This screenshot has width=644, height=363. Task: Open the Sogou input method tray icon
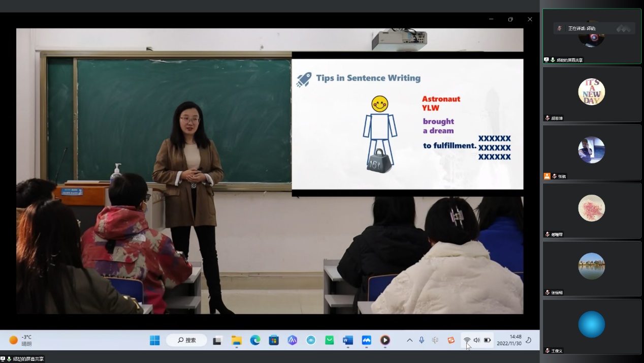coord(451,340)
